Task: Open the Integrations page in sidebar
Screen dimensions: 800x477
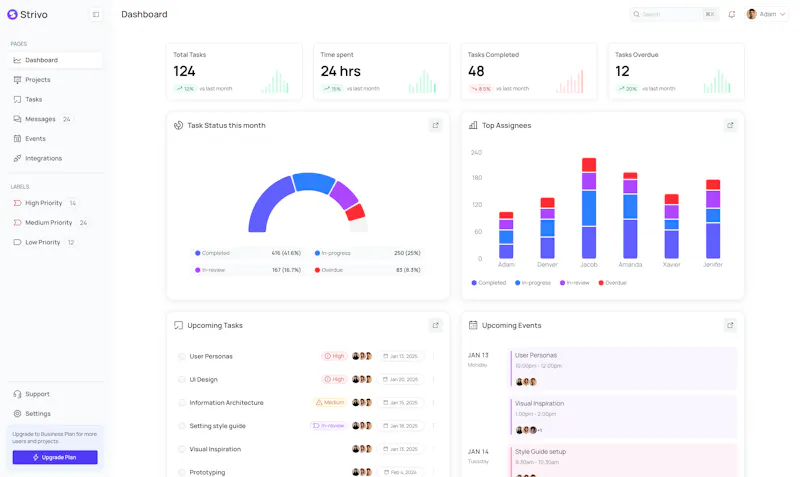Action: point(55,158)
